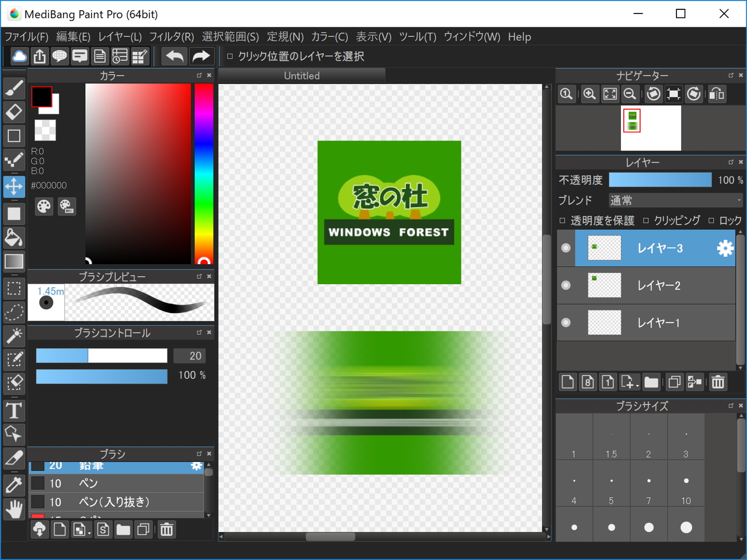Select the Bucket fill tool
The height and width of the screenshot is (560, 747).
[x=14, y=237]
